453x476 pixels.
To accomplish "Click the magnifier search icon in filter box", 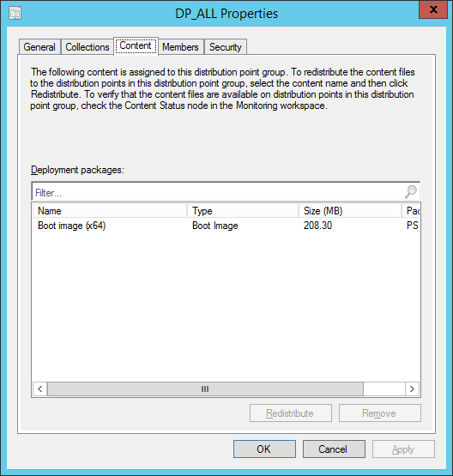I will tap(411, 192).
